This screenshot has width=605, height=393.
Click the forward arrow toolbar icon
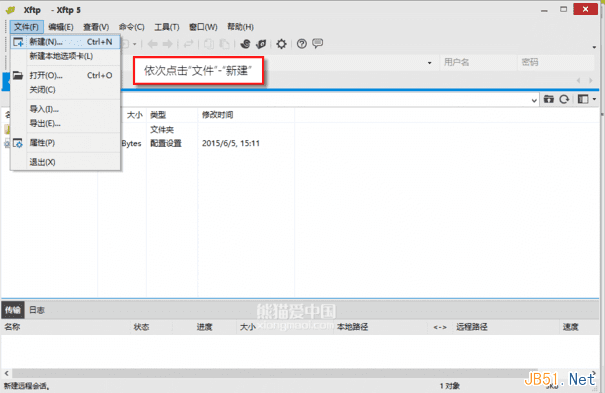pyautogui.click(x=167, y=44)
